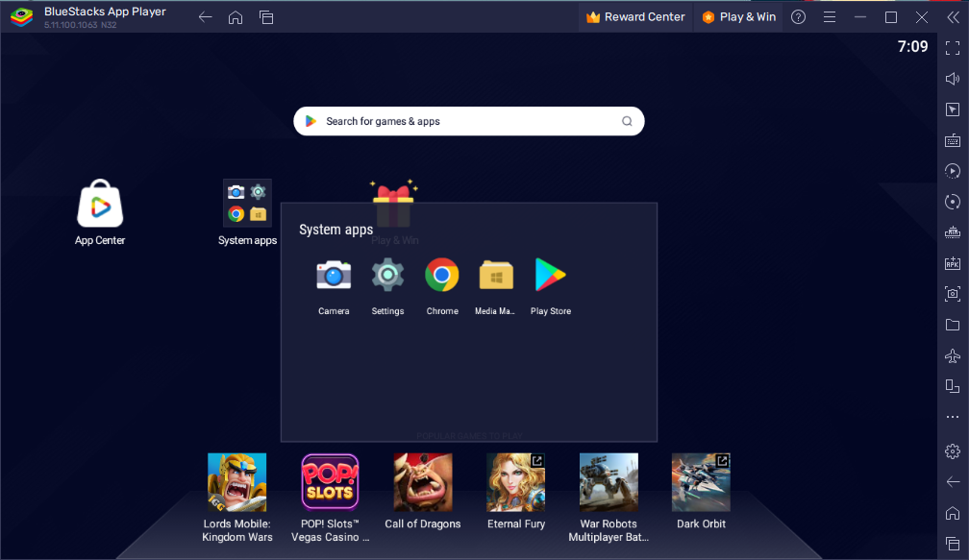
Task: Toggle the airplane icon in the sidebar
Action: (x=953, y=355)
